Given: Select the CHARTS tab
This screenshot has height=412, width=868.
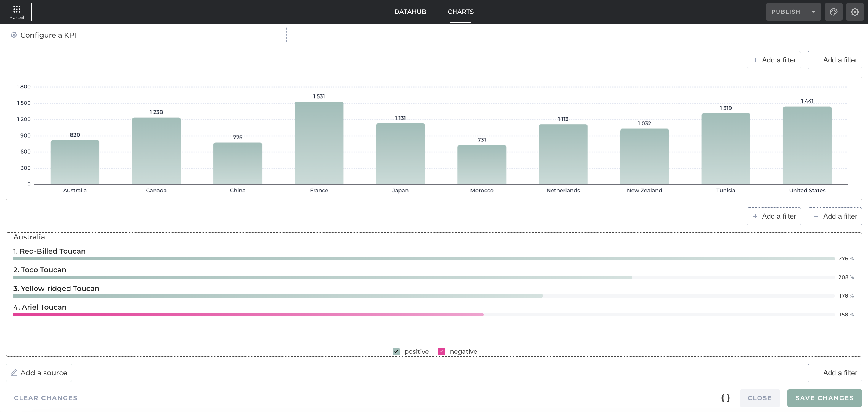Looking at the screenshot, I should [x=460, y=12].
